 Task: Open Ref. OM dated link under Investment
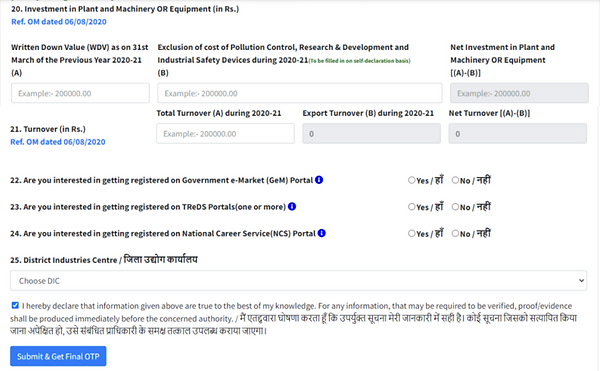tap(59, 22)
